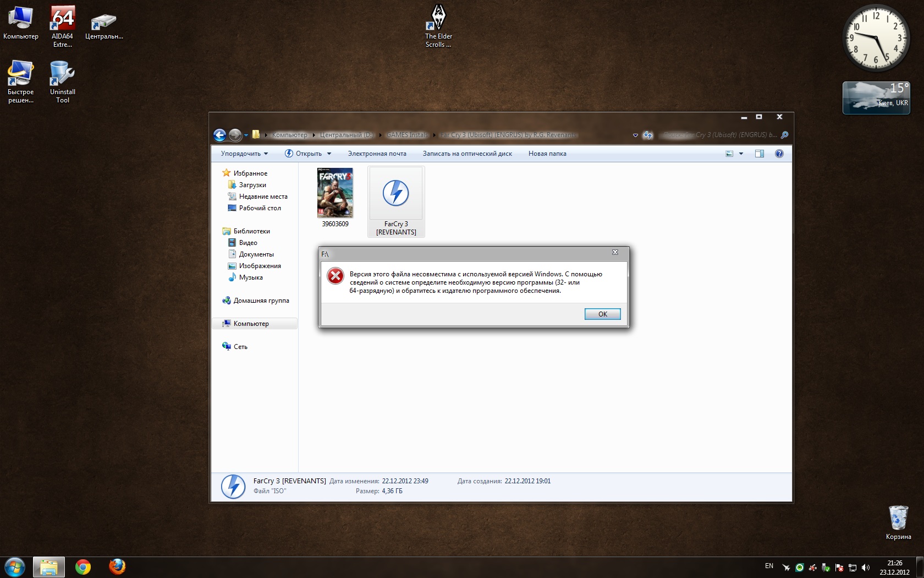Viewport: 924px width, 578px height.
Task: Click Компьютер in the address bar path
Action: tap(290, 135)
